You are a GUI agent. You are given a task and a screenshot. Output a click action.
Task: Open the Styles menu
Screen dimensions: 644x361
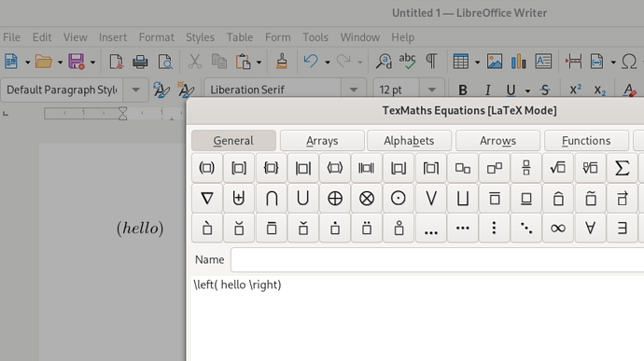coord(200,37)
